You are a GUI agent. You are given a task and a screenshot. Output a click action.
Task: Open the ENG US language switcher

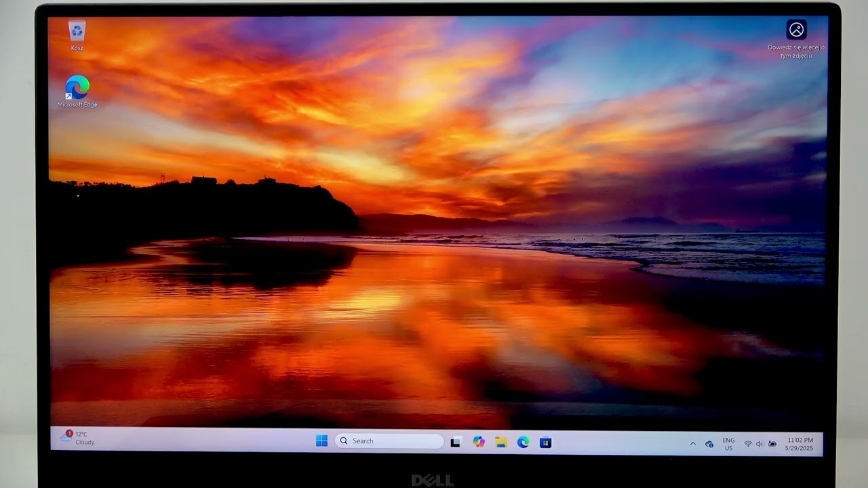point(728,444)
